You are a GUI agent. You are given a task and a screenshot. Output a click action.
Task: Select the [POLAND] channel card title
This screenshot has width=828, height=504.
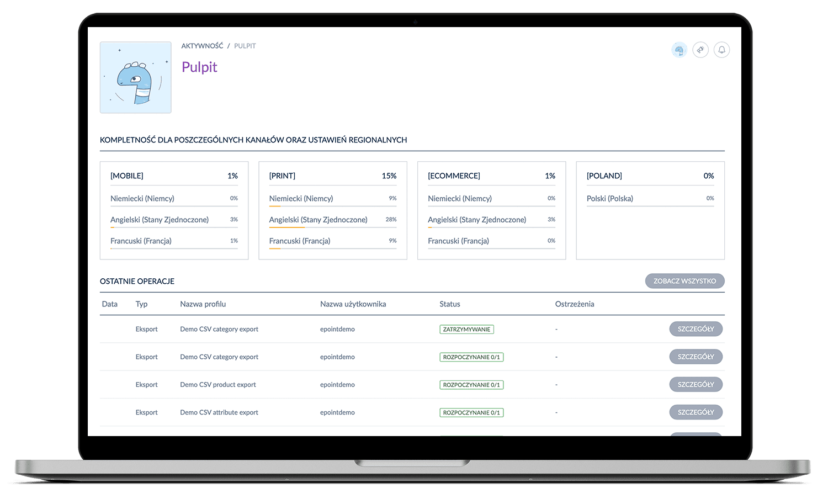(x=604, y=176)
